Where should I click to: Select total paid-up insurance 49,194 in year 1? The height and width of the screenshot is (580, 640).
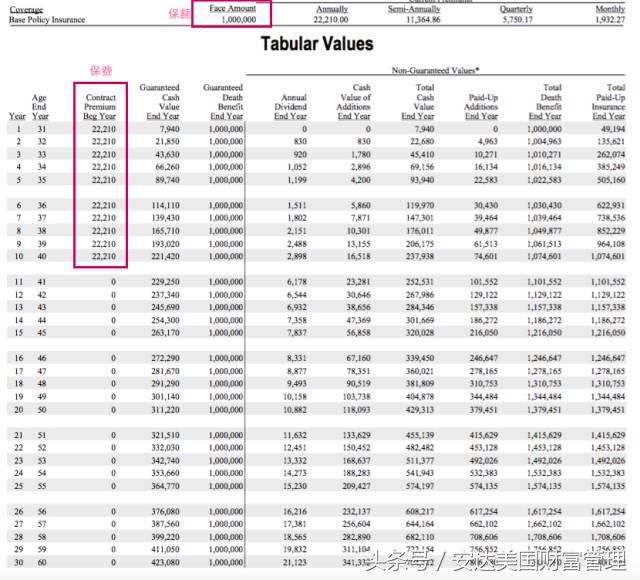point(613,129)
